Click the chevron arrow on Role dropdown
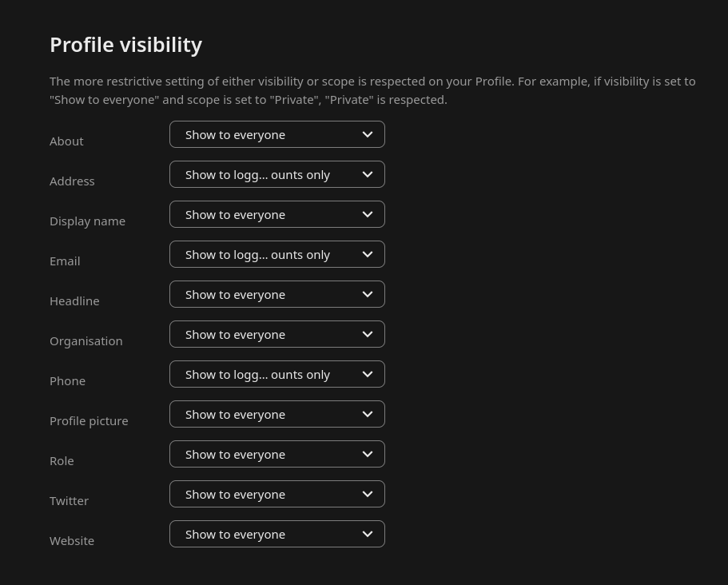Screen dimensions: 728x585 [368, 454]
